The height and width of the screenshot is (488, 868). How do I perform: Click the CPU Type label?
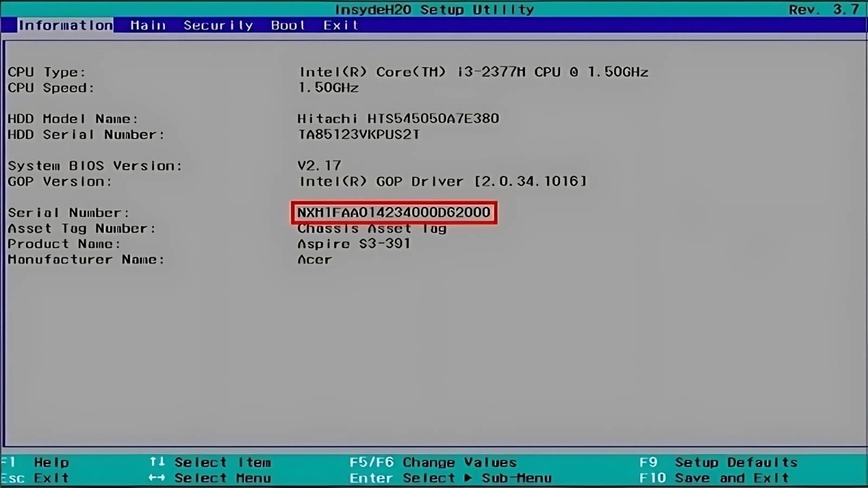coord(46,72)
